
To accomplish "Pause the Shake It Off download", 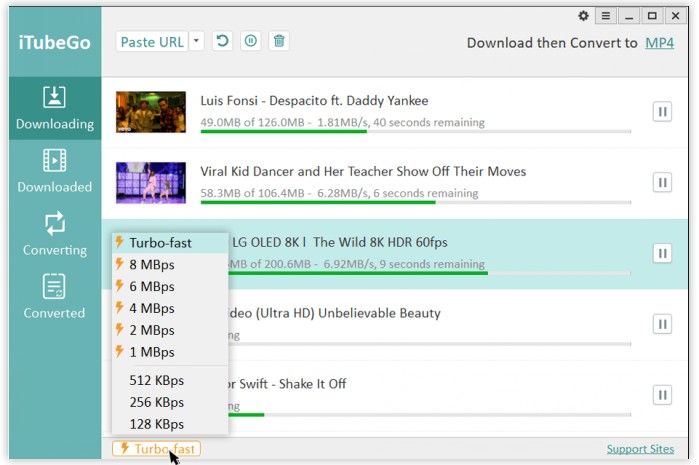I will 662,395.
